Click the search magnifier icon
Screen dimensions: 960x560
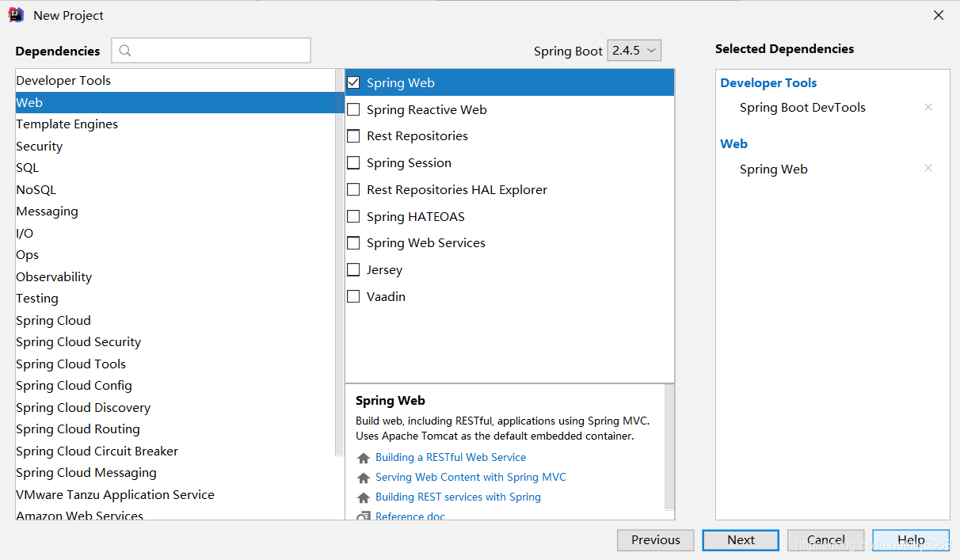125,51
